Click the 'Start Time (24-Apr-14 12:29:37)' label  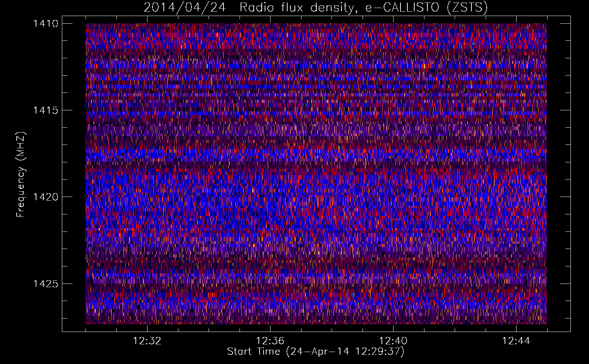coord(316,352)
